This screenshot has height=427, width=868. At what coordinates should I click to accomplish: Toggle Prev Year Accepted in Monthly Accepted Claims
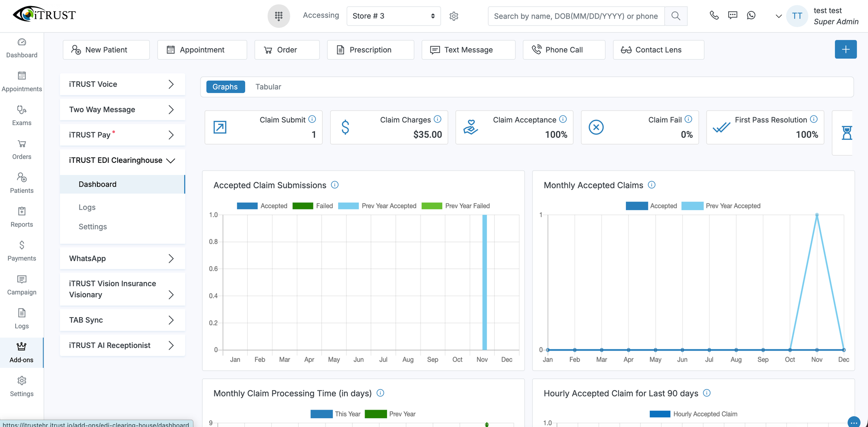(x=721, y=206)
